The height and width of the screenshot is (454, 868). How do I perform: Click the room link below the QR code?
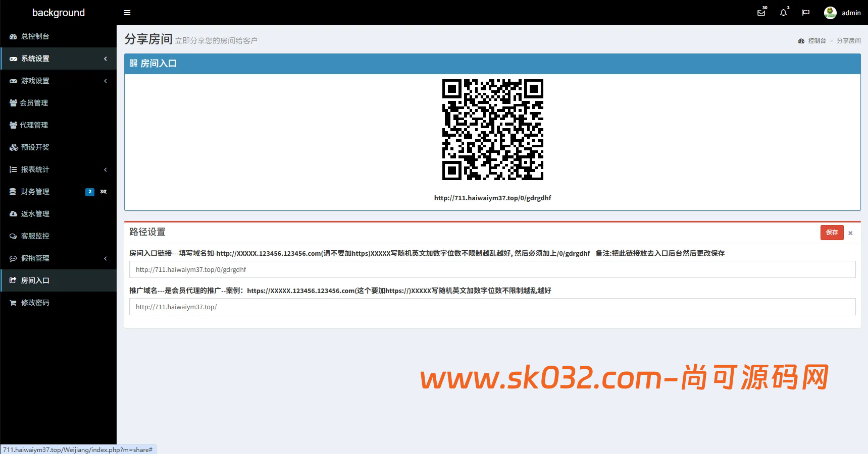[x=492, y=198]
